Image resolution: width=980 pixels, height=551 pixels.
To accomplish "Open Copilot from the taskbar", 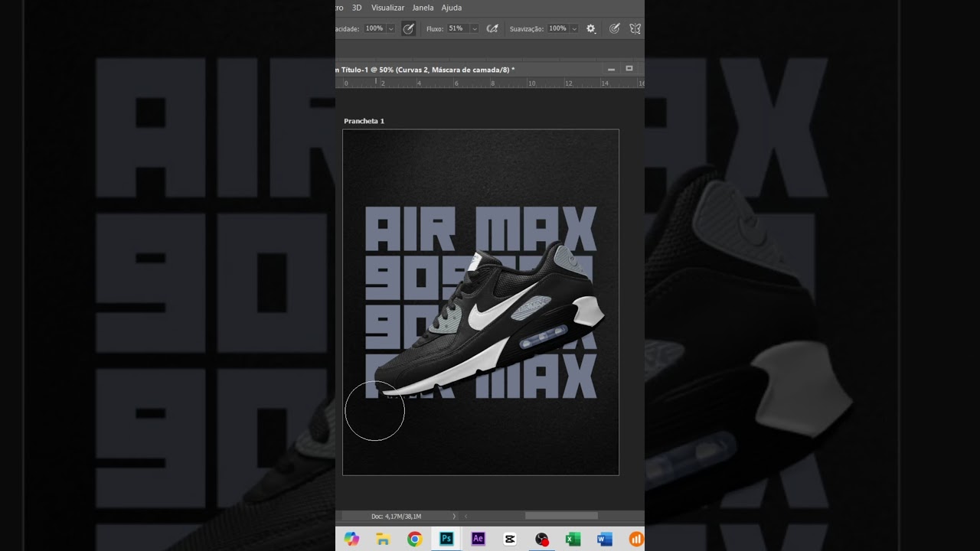I will tap(351, 539).
